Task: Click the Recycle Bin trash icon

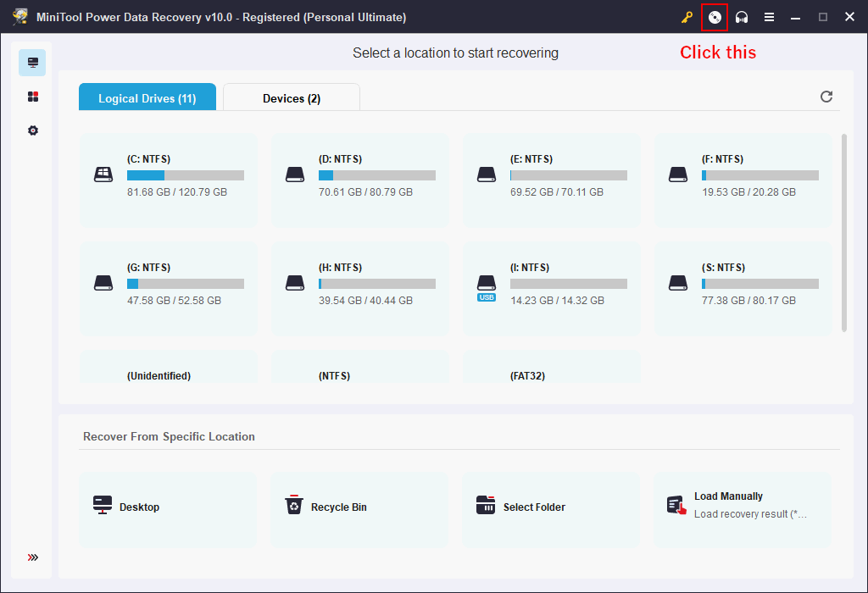Action: (294, 505)
